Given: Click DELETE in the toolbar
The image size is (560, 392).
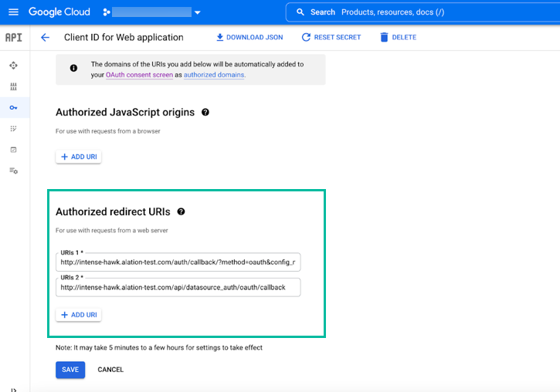Looking at the screenshot, I should click(x=399, y=37).
